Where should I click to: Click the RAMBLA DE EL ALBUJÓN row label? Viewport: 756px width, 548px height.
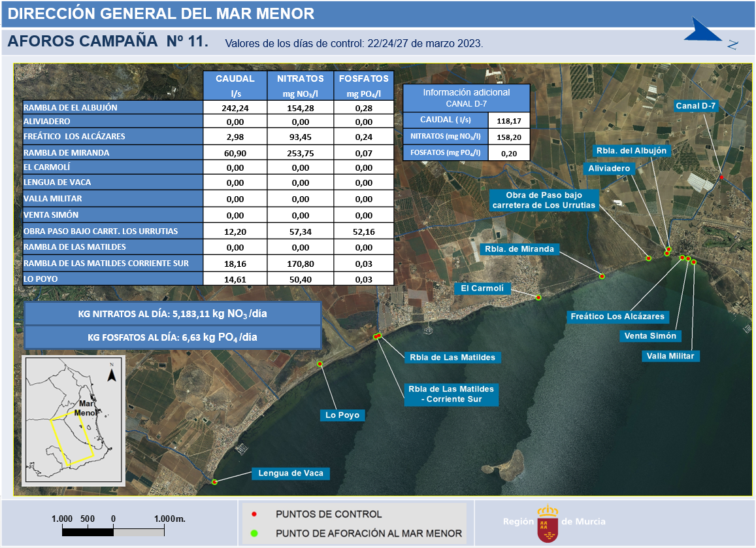[x=113, y=108]
